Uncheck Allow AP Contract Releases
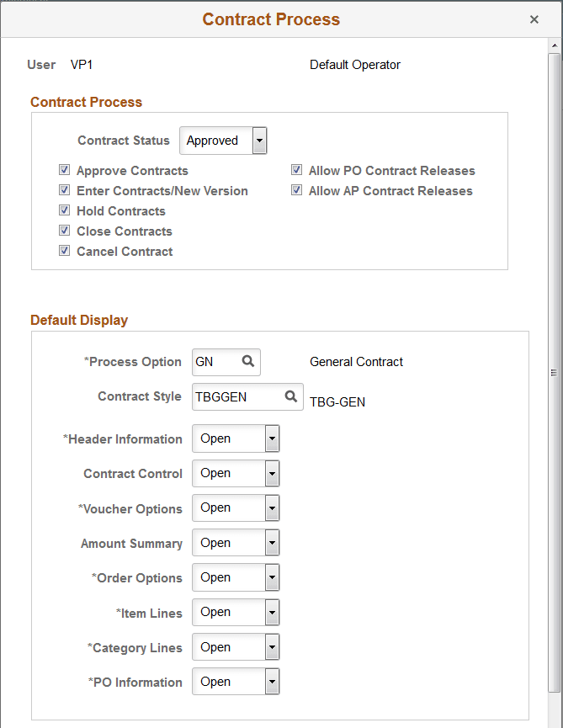Viewport: 563px width, 728px height. tap(296, 190)
